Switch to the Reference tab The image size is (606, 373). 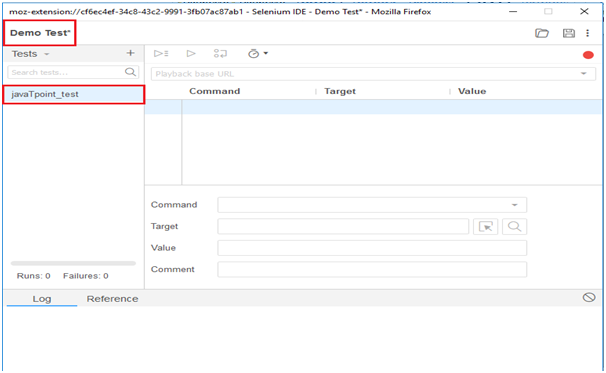click(x=112, y=299)
